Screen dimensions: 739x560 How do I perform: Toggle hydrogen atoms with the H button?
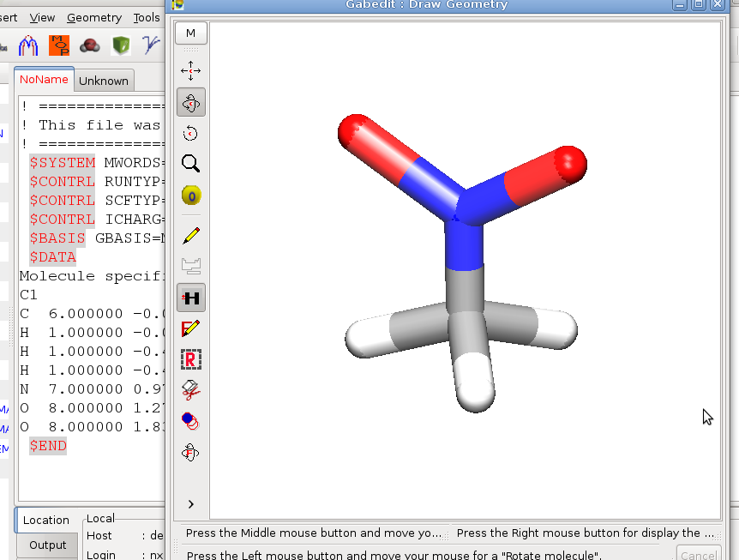click(x=190, y=298)
